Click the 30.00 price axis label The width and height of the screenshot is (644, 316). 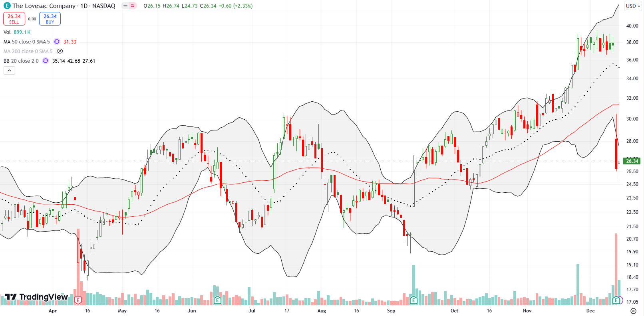[632, 119]
